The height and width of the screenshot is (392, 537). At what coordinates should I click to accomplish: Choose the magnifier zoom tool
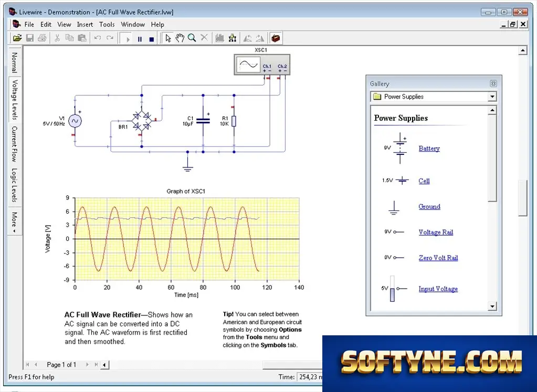[x=192, y=38]
